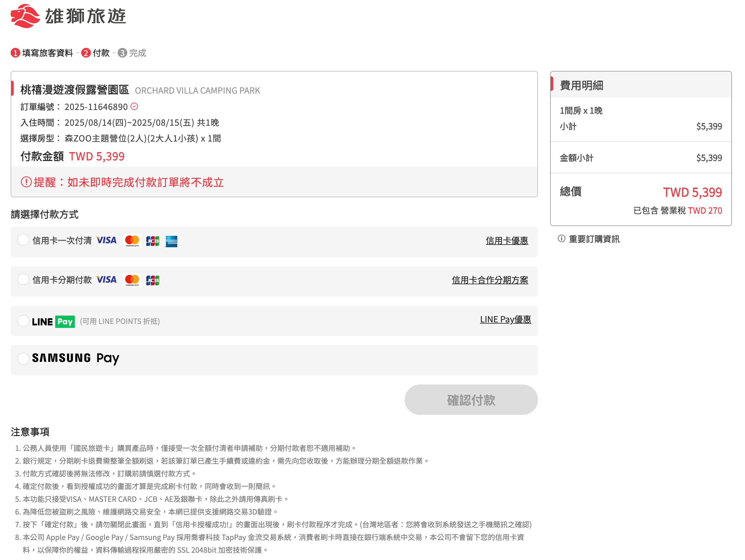Choose the Samsung Pay radio option
The height and width of the screenshot is (560, 745).
tap(23, 359)
